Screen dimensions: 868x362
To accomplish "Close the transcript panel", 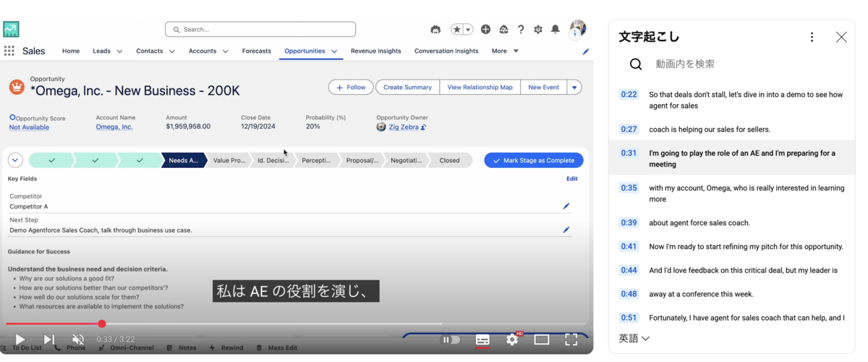I will (x=841, y=37).
